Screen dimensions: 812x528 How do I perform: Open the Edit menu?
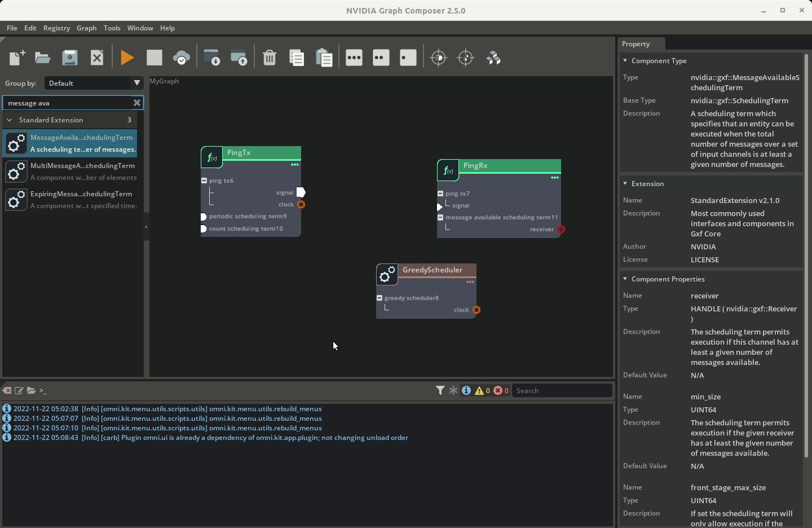coord(30,28)
